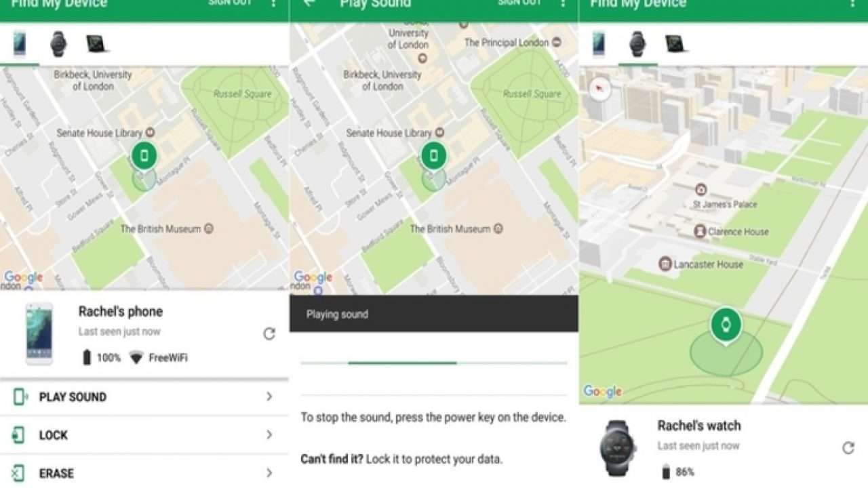This screenshot has height=488, width=868.
Task: Select the tablet device tab in left panel
Action: 97,44
